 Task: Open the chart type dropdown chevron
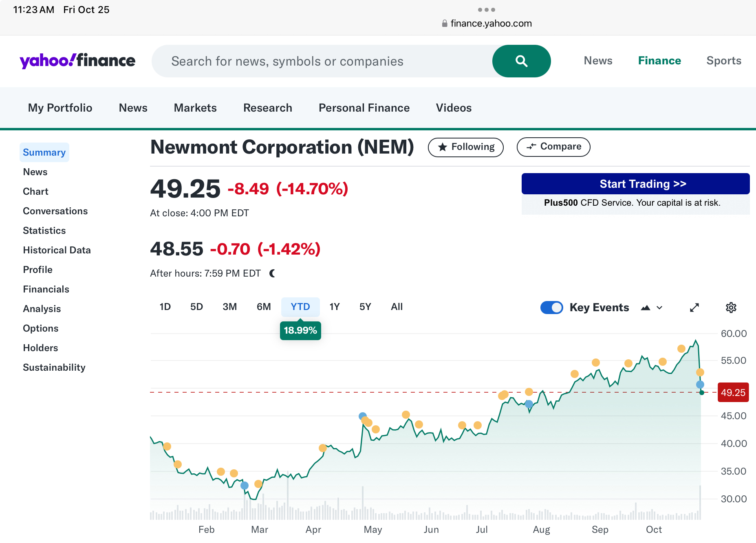tap(659, 308)
